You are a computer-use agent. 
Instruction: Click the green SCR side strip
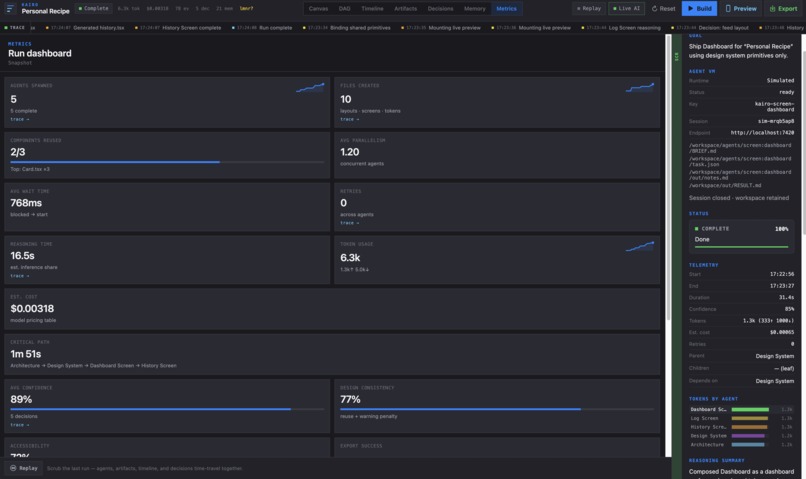[x=676, y=257]
